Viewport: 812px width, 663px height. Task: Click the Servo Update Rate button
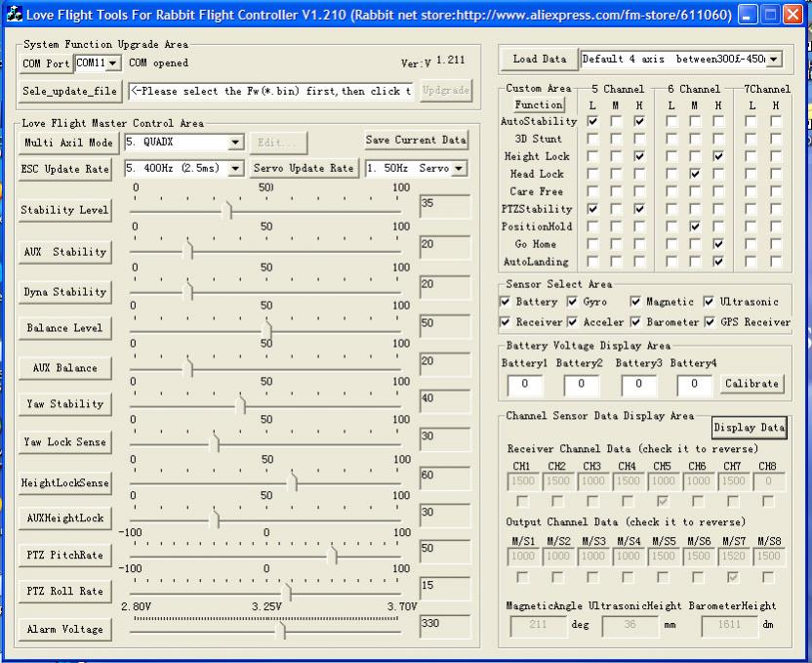[304, 168]
